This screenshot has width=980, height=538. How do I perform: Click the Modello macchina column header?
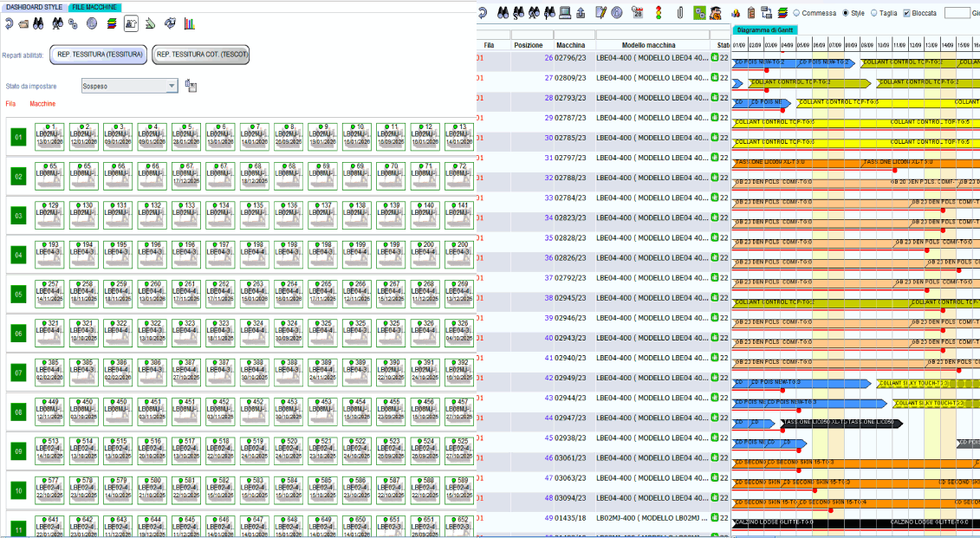click(x=648, y=45)
